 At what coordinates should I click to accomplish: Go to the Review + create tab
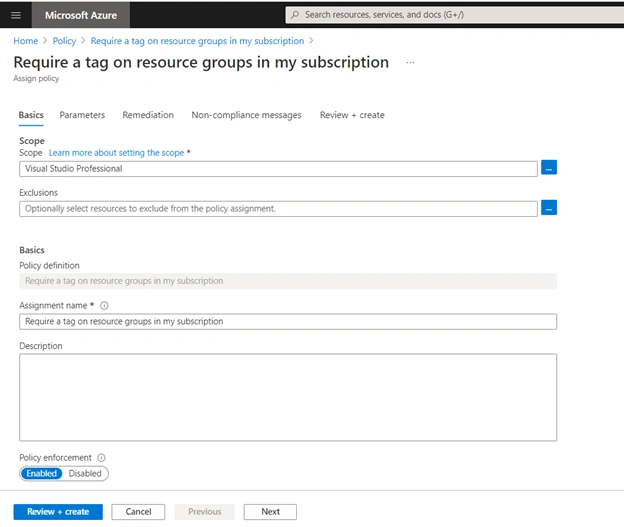pyautogui.click(x=352, y=115)
